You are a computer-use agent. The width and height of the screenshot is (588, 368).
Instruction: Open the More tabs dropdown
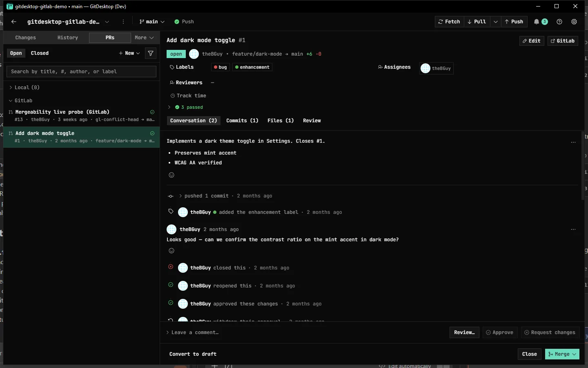(144, 38)
